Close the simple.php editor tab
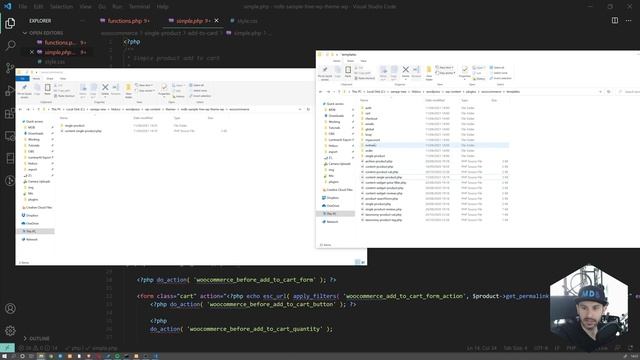Screen dimensions: 640x360 [216, 20]
